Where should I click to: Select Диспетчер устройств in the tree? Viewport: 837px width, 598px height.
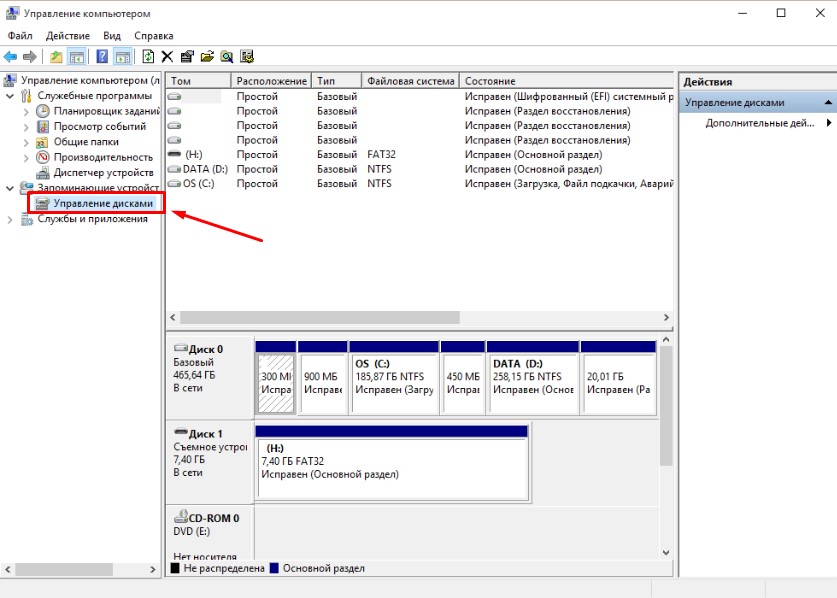102,172
